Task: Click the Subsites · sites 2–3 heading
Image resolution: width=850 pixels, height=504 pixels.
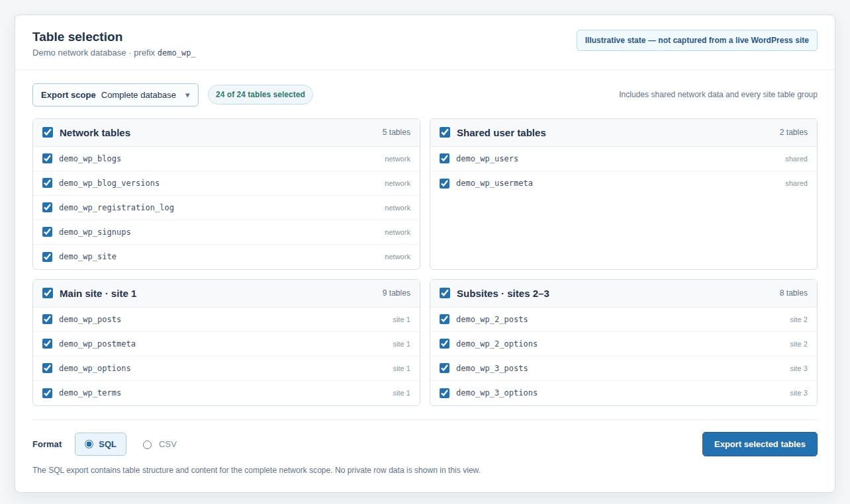Action: tap(503, 294)
